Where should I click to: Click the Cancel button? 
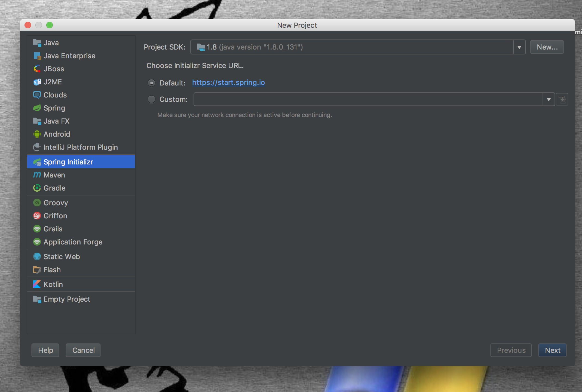click(83, 350)
